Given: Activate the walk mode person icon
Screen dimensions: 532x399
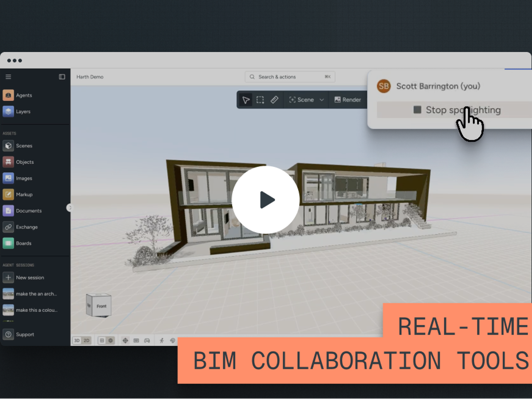Looking at the screenshot, I should (162, 340).
